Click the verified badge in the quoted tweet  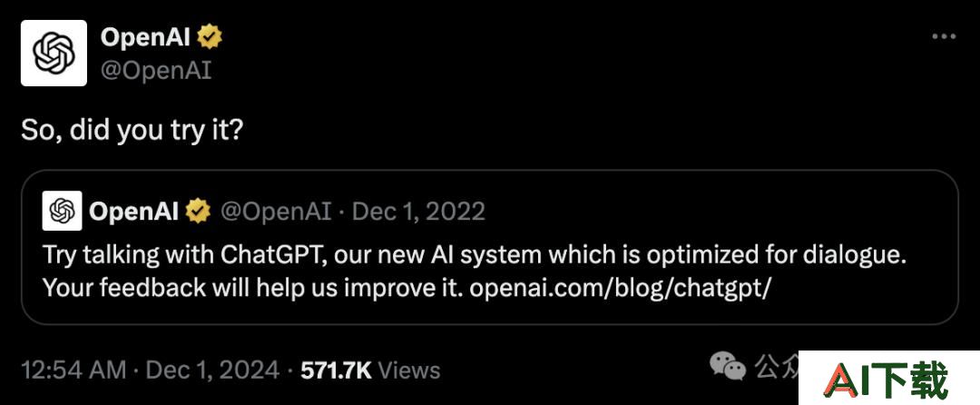[199, 212]
